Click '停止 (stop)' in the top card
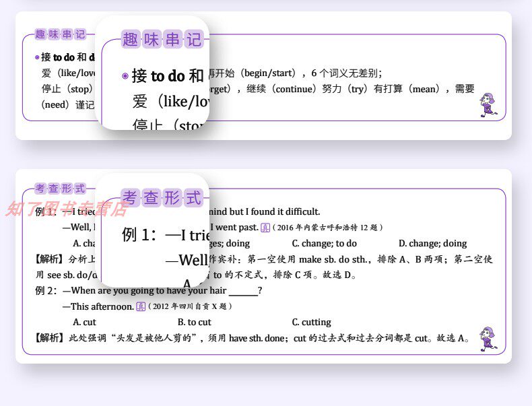This screenshot has height=406, width=532. [x=67, y=89]
